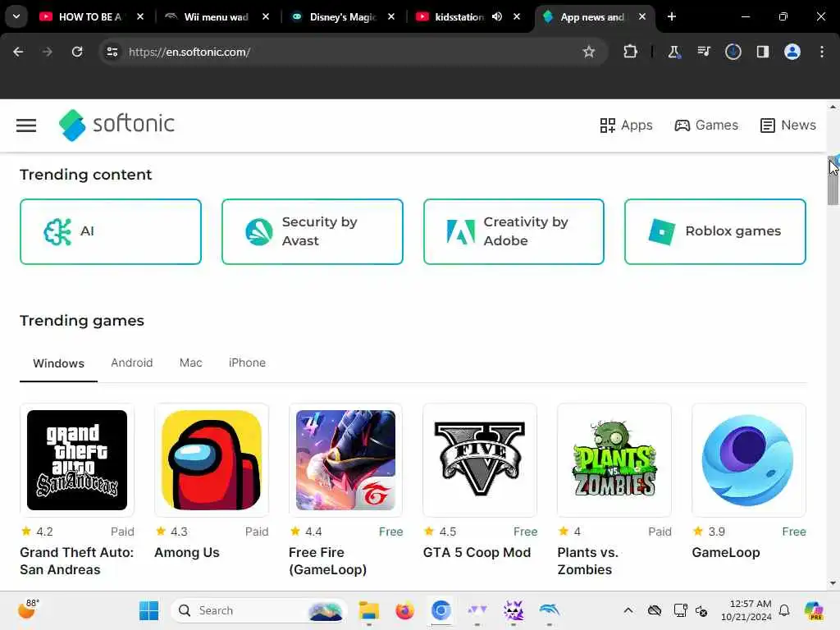Open Grand Theft Auto San Andreas thumbnail
840x630 pixels.
tap(77, 460)
